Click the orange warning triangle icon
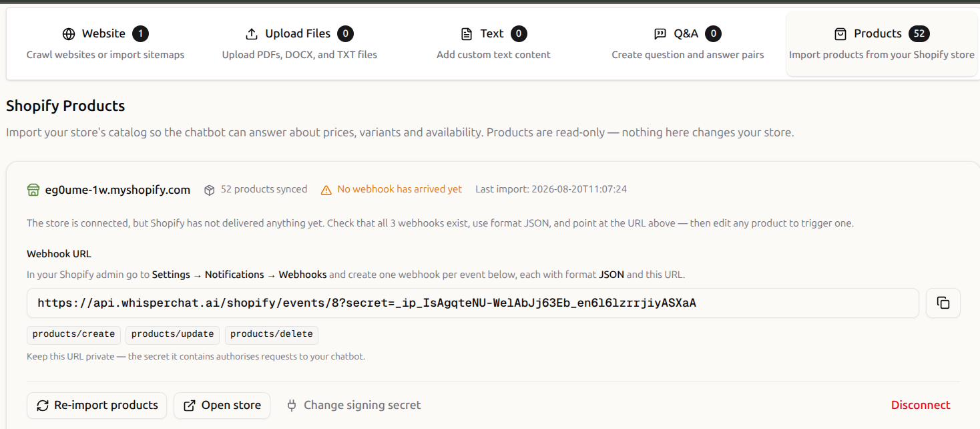 [326, 190]
